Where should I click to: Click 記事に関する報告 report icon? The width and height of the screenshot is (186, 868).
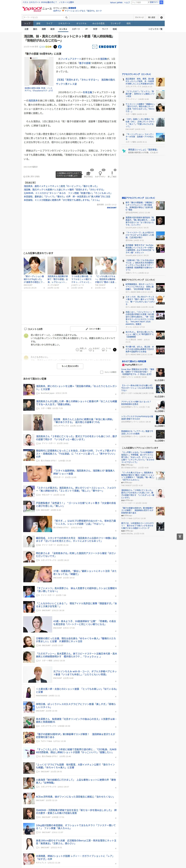[31, 176]
